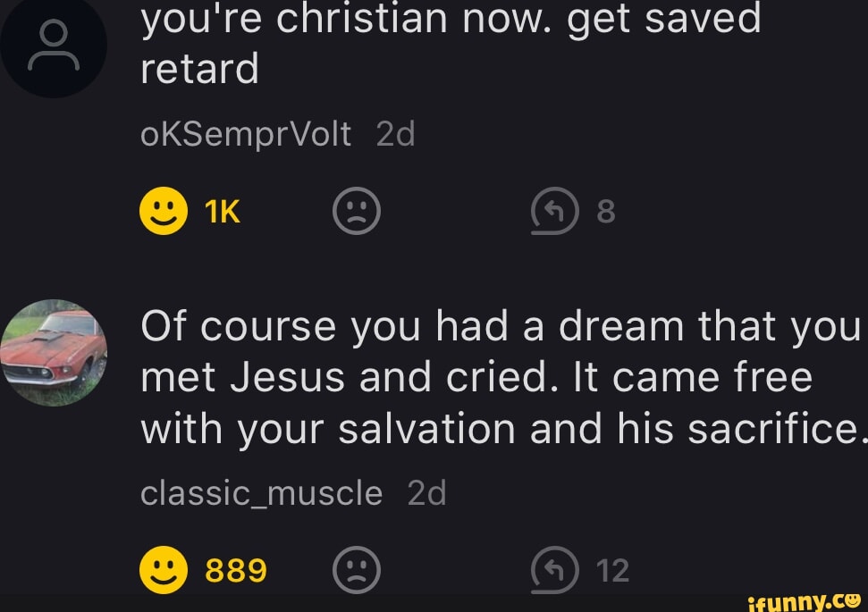This screenshot has width=868, height=612.
Task: Open the oKSemprVolt username profile
Action: [246, 134]
